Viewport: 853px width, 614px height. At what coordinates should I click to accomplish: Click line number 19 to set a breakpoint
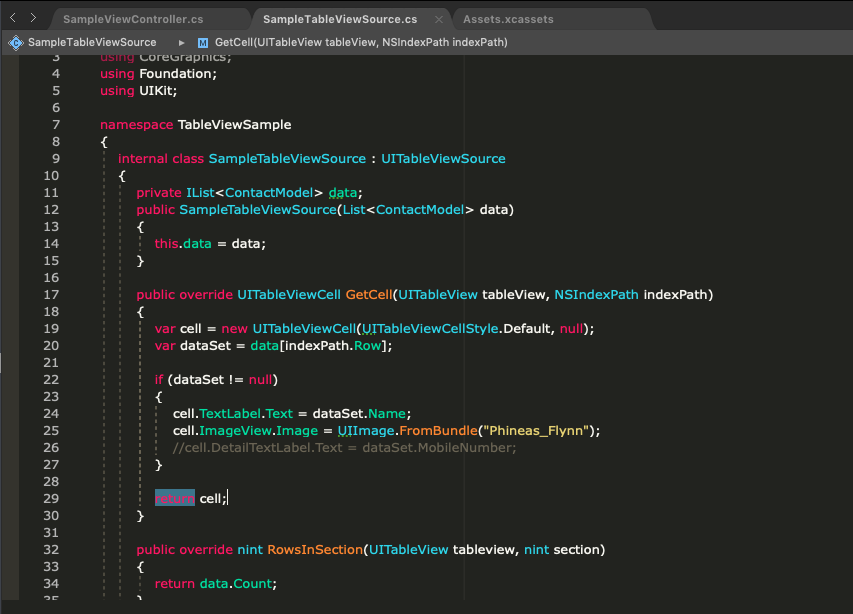point(50,328)
